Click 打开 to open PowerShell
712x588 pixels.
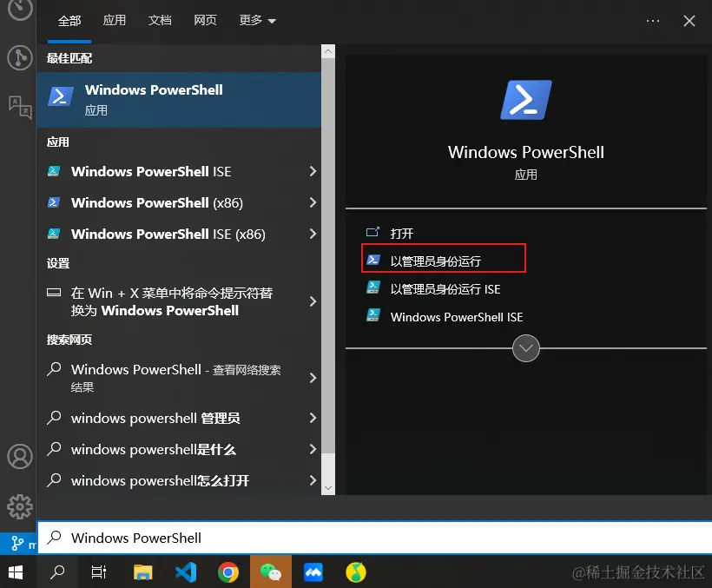click(402, 234)
